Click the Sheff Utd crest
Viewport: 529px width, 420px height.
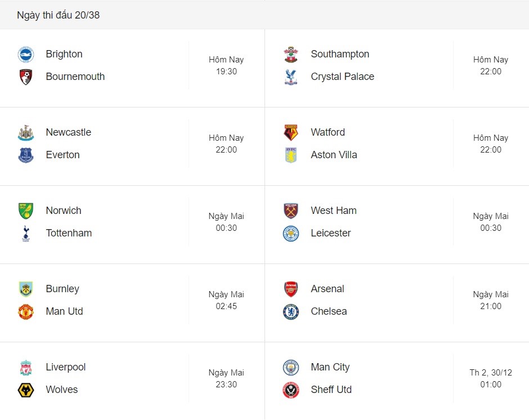click(290, 390)
